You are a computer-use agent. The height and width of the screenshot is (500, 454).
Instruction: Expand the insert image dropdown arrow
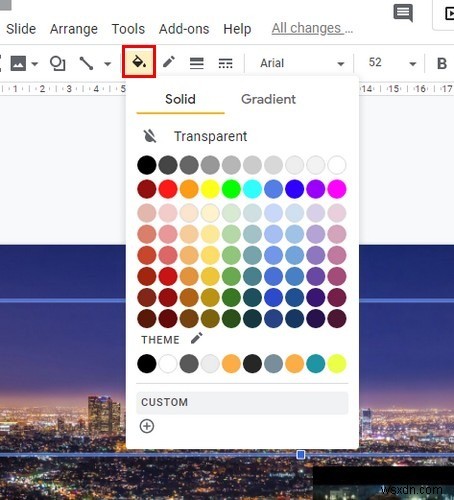coord(35,63)
